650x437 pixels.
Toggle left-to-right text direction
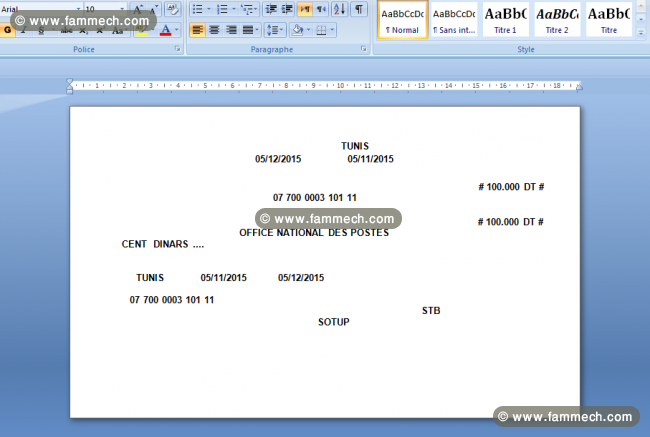tap(305, 9)
